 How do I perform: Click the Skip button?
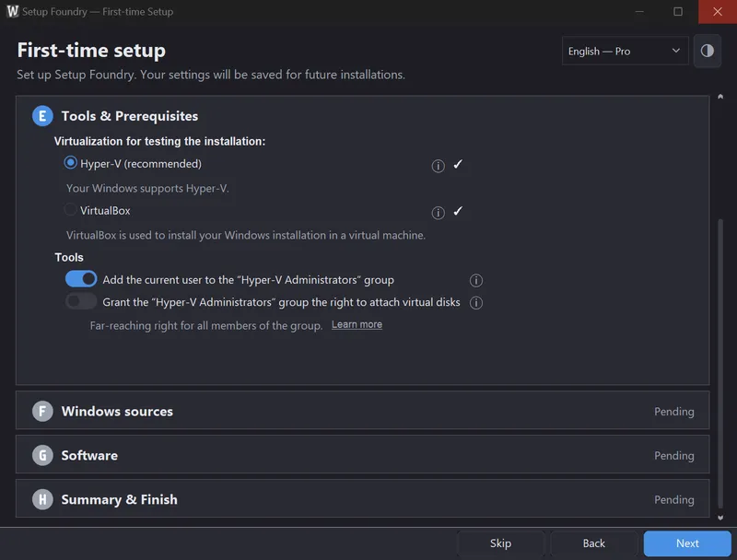(x=500, y=543)
